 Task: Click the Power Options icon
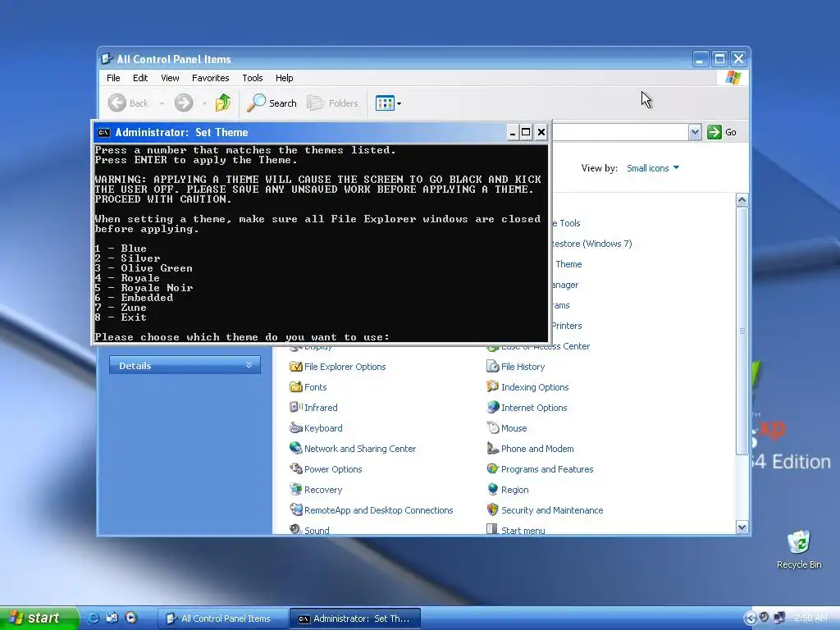(295, 468)
